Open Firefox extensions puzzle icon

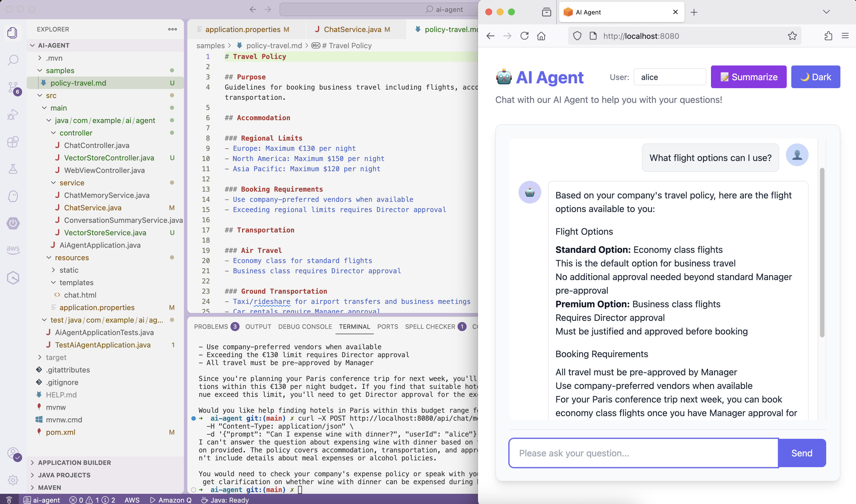(828, 36)
